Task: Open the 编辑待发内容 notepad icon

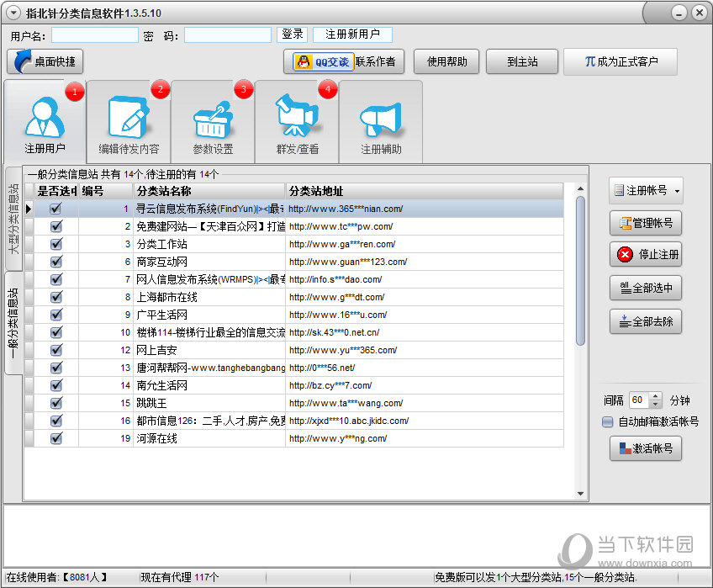Action: tap(129, 118)
